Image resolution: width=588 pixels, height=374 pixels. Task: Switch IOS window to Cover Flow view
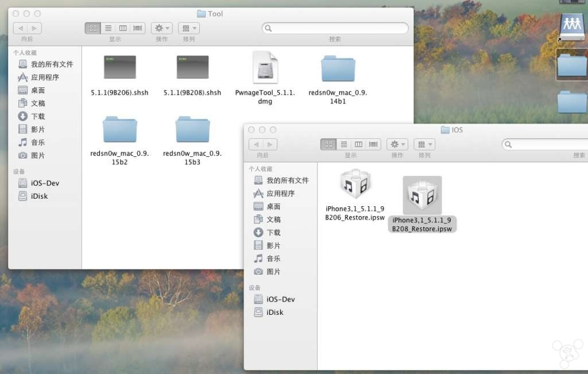click(373, 144)
